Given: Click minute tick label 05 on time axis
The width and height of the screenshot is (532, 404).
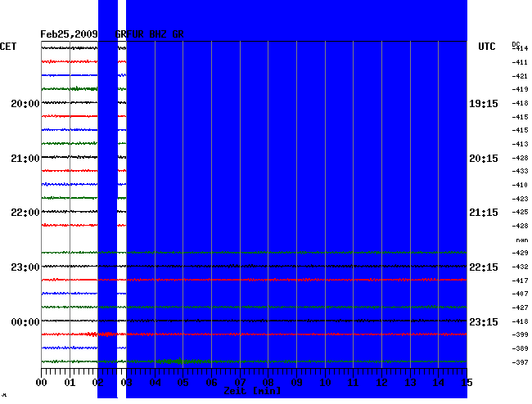Looking at the screenshot, I should tap(183, 383).
